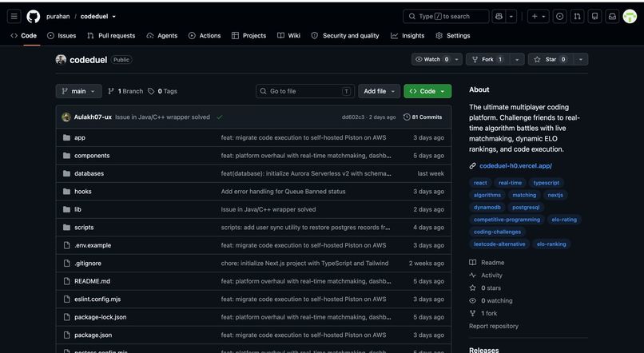The width and height of the screenshot is (644, 353).
Task: Switch to the Issues tab
Action: tap(62, 36)
